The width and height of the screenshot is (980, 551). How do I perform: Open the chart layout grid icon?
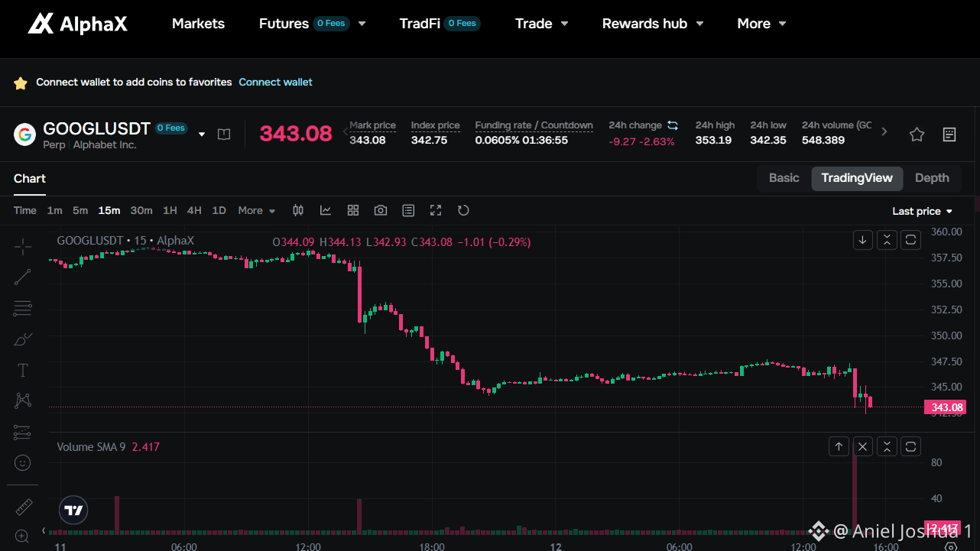pyautogui.click(x=353, y=210)
